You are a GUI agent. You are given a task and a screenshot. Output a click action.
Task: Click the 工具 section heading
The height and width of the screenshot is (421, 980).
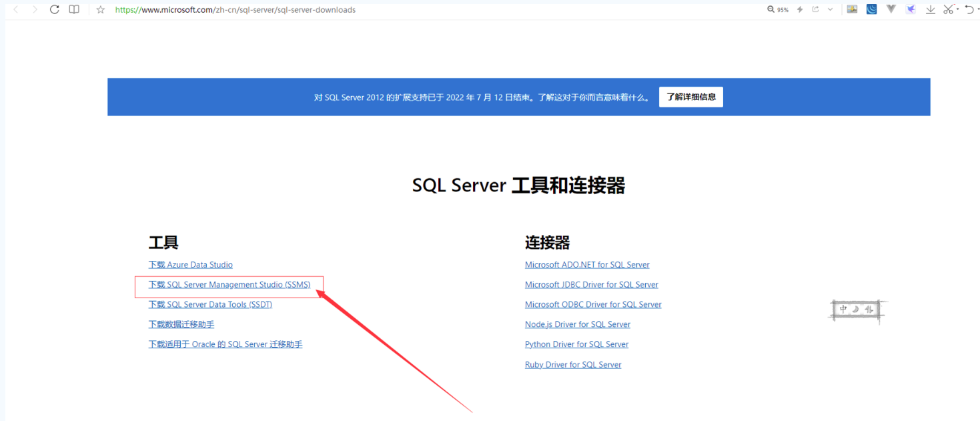coord(163,242)
